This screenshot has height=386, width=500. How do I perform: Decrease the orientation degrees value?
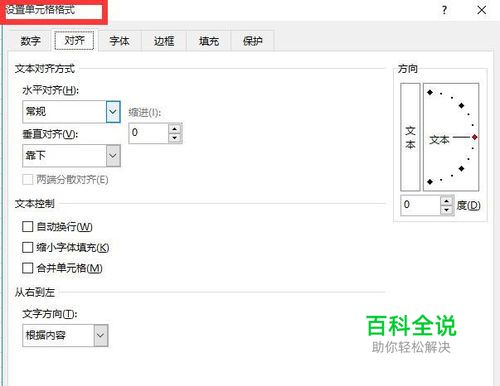446,210
